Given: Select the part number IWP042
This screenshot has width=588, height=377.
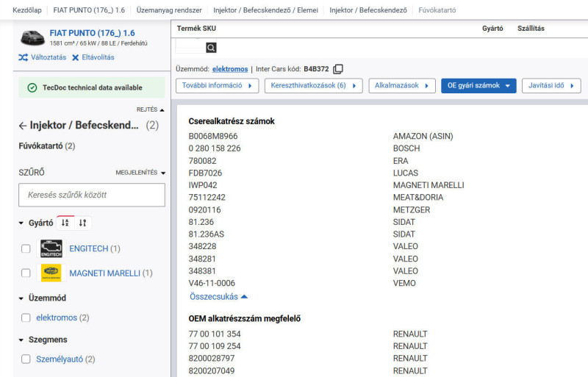Looking at the screenshot, I should 203,185.
